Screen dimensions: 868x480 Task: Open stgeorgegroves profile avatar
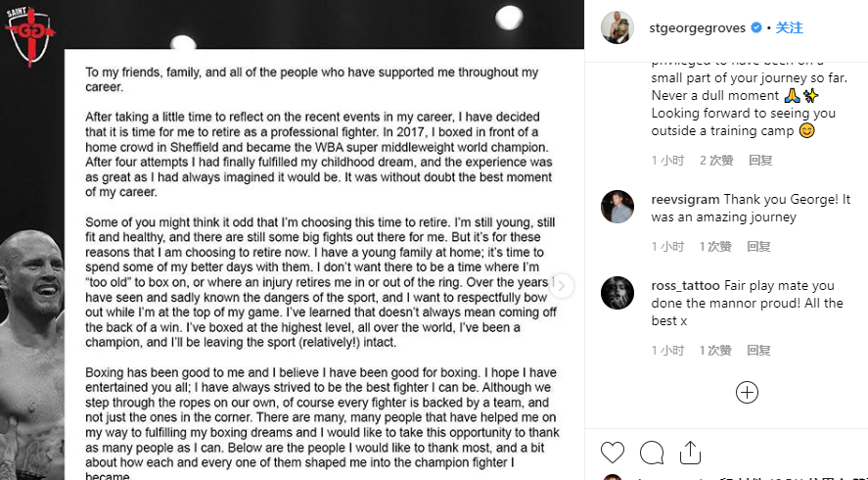click(617, 27)
